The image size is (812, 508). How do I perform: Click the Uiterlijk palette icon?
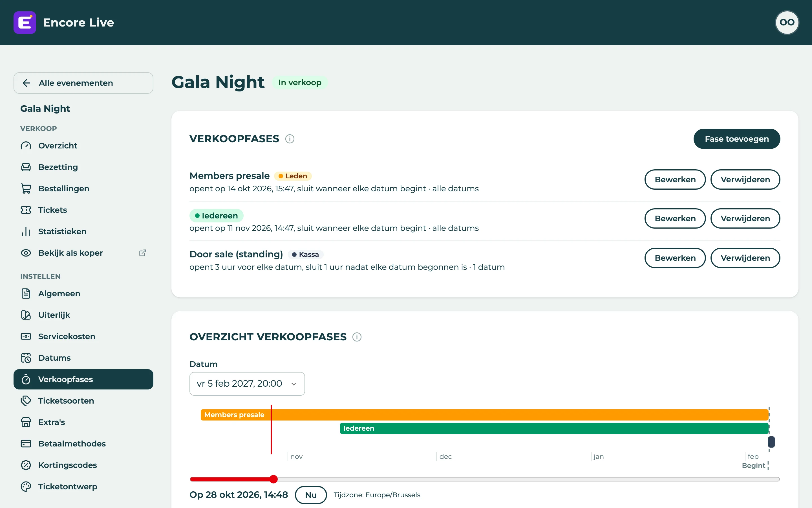click(26, 315)
